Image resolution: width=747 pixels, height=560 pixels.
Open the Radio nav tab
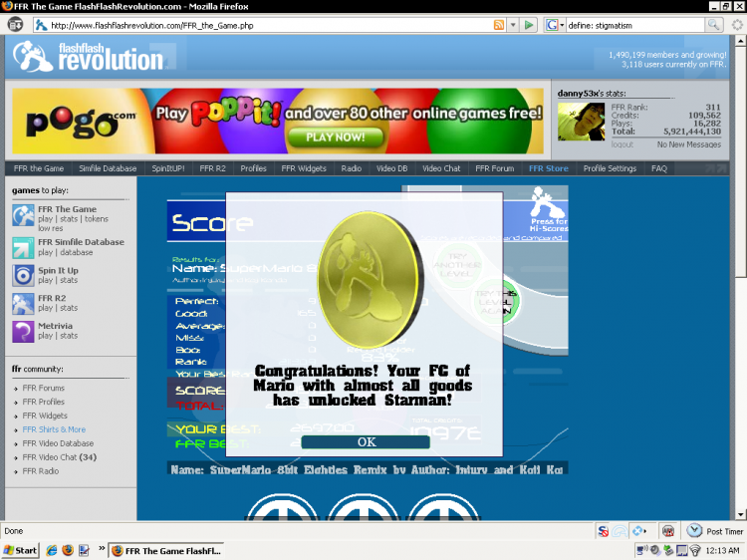pyautogui.click(x=352, y=168)
